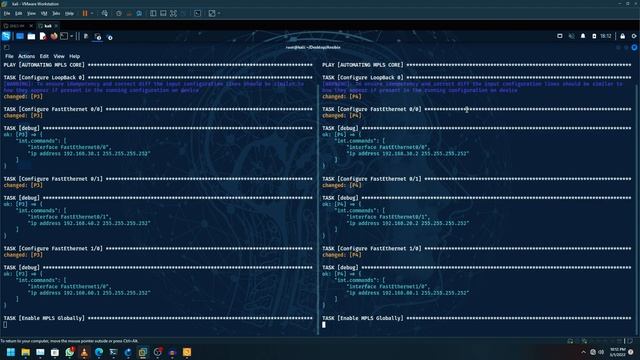Toggle thumbnail bar view icon
The height and width of the screenshot is (360, 640).
point(163,13)
